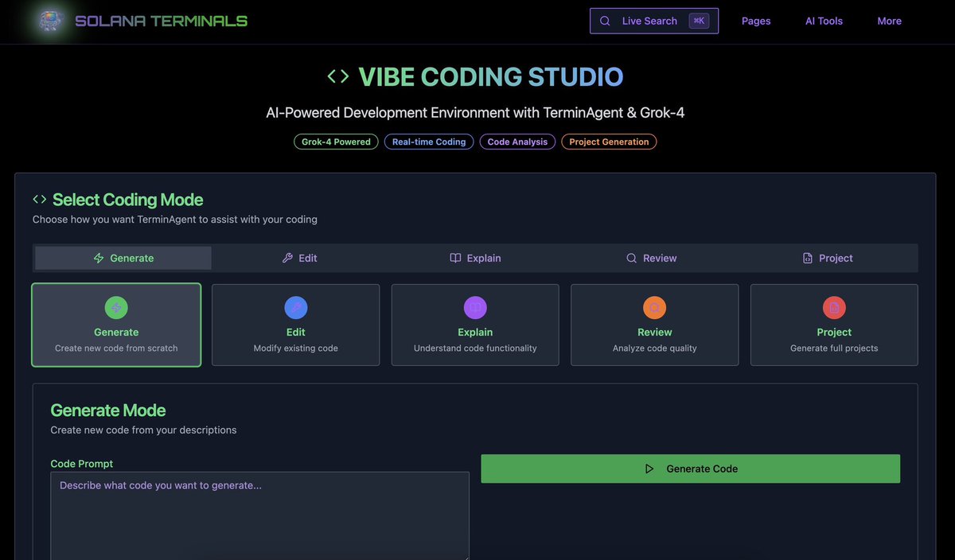Click red circle icon on Project card
The image size is (955, 560).
pos(834,308)
